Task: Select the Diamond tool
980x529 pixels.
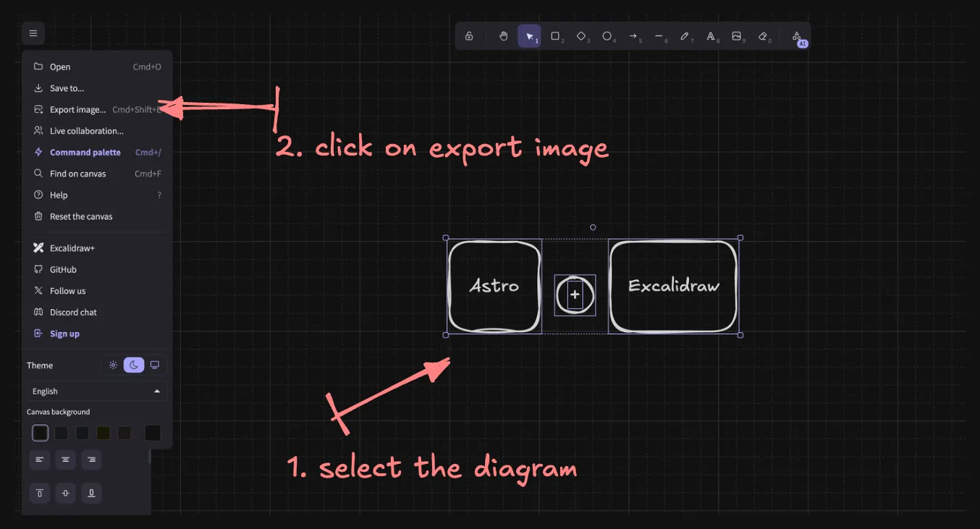Action: pyautogui.click(x=581, y=35)
